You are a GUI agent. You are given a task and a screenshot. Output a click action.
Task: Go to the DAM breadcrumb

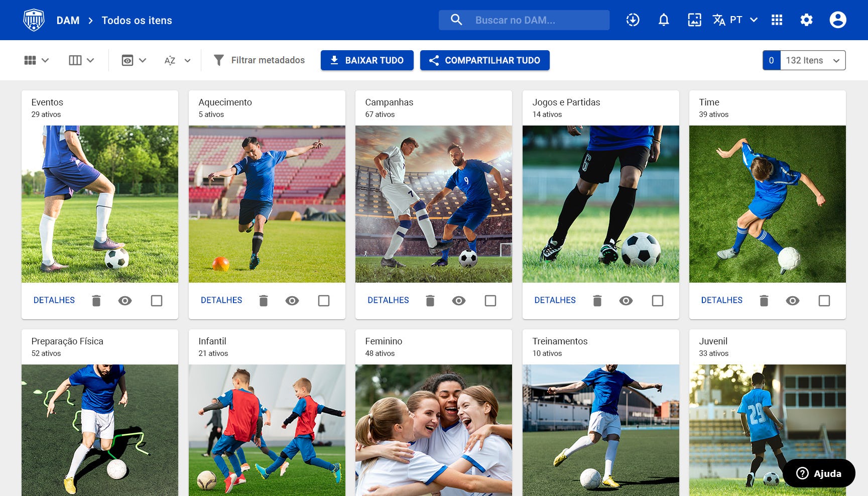68,21
